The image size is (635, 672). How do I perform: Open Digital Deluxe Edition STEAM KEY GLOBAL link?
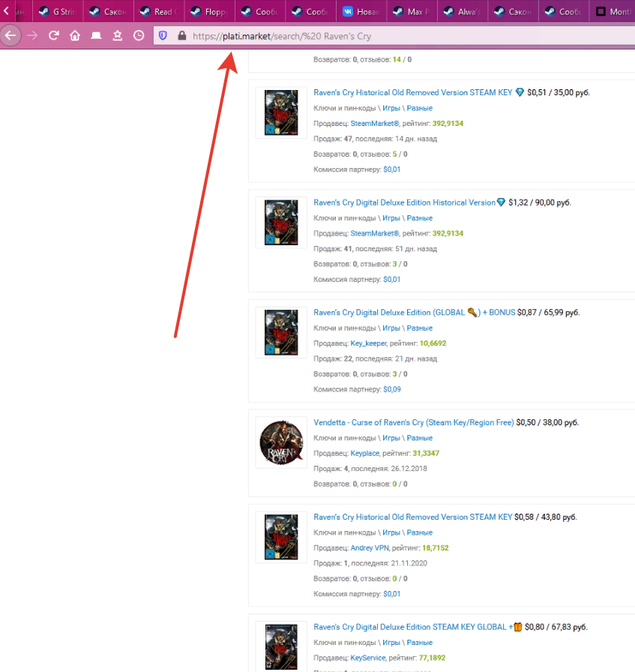(413, 626)
